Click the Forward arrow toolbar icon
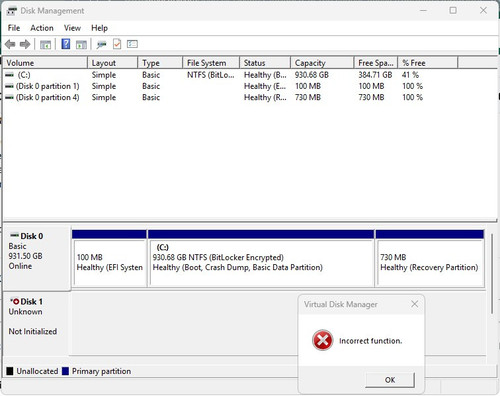This screenshot has width=500, height=396. [x=25, y=44]
